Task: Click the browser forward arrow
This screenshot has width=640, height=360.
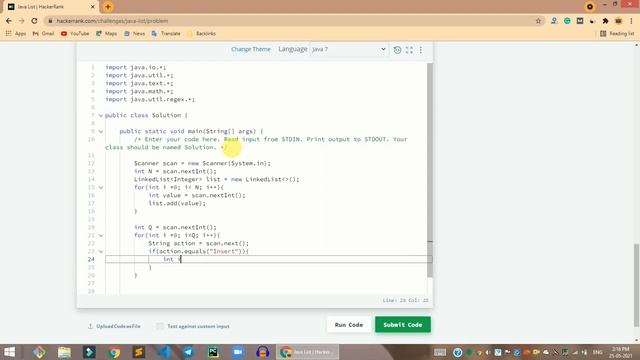Action: click(22, 21)
